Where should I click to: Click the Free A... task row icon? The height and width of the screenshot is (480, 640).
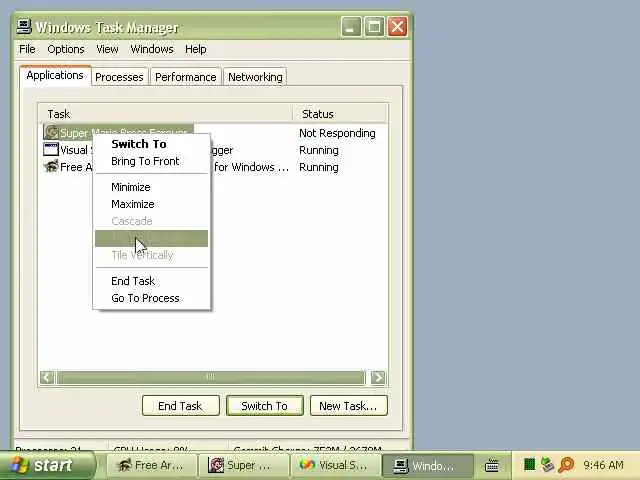[x=51, y=167]
